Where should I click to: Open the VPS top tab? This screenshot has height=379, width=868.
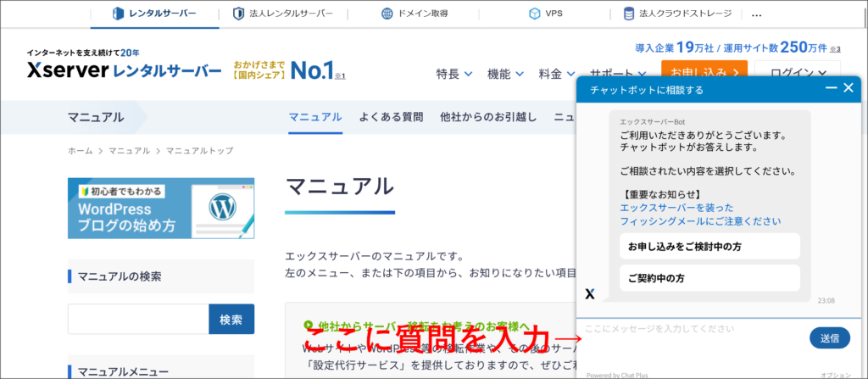[545, 14]
